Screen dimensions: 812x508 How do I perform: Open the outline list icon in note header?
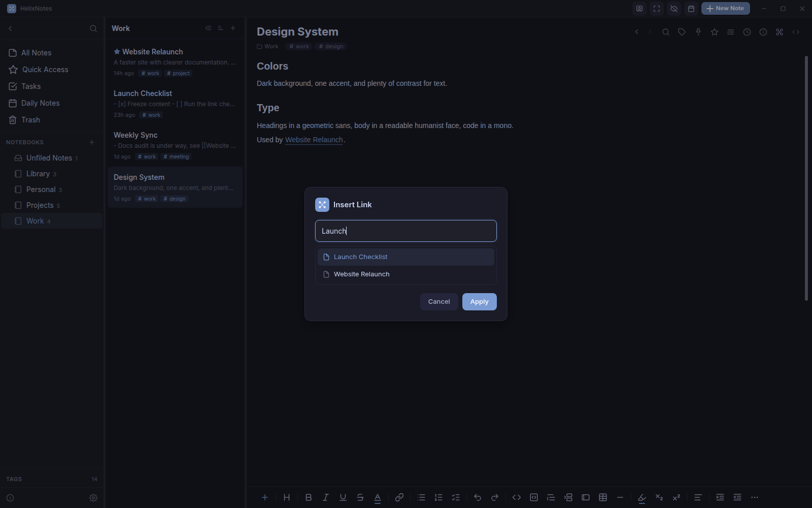731,32
